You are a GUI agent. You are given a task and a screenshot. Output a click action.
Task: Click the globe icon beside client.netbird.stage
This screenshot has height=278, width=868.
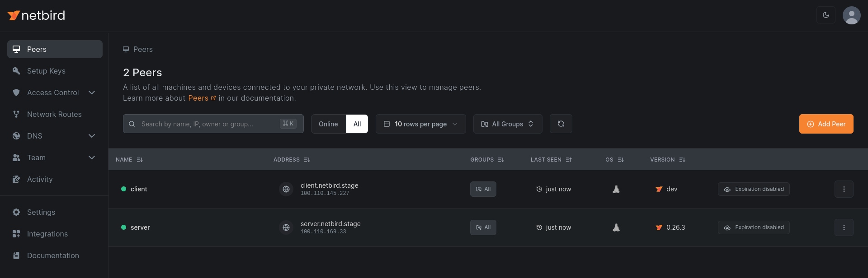tap(286, 189)
